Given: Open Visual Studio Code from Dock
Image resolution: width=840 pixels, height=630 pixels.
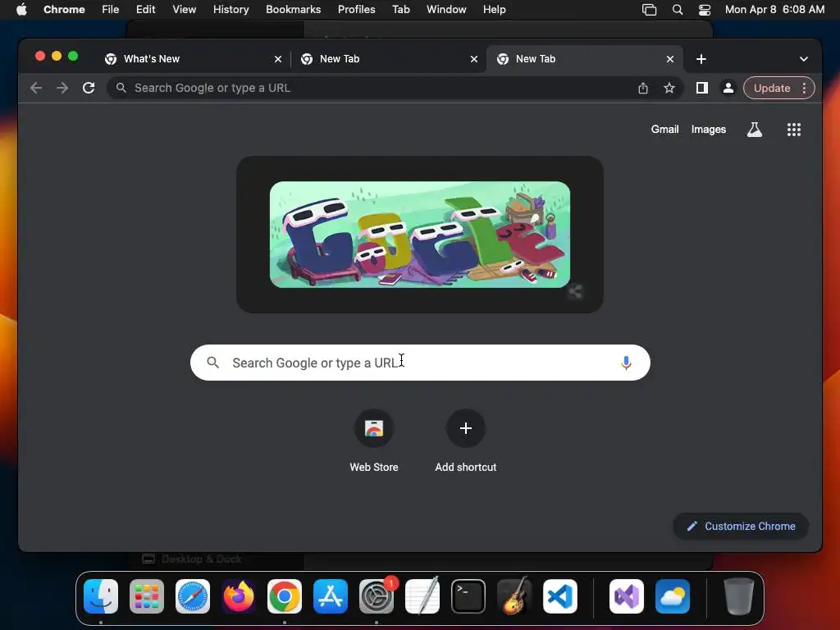Looking at the screenshot, I should [x=560, y=596].
